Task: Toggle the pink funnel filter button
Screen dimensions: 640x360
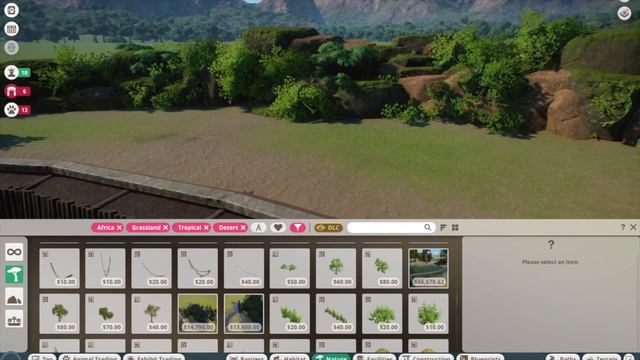Action: pyautogui.click(x=298, y=227)
